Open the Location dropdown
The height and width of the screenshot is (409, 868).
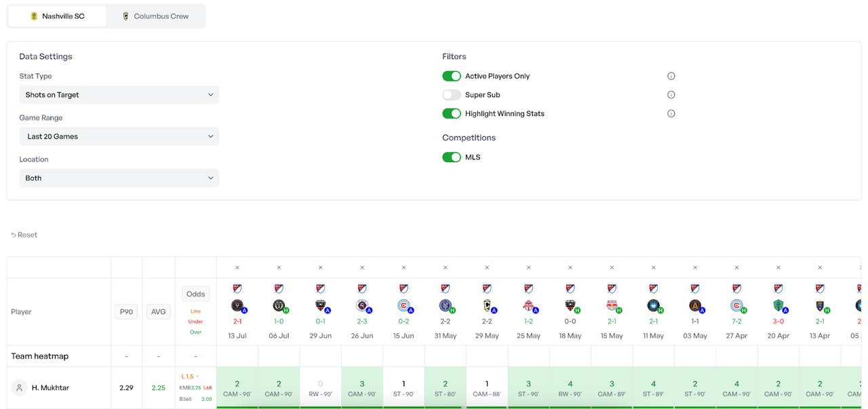119,178
